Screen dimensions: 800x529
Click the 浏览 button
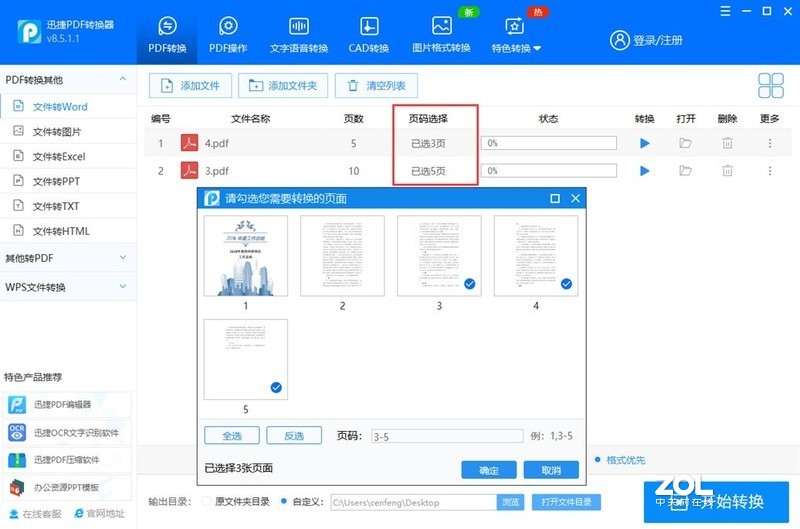coord(510,502)
